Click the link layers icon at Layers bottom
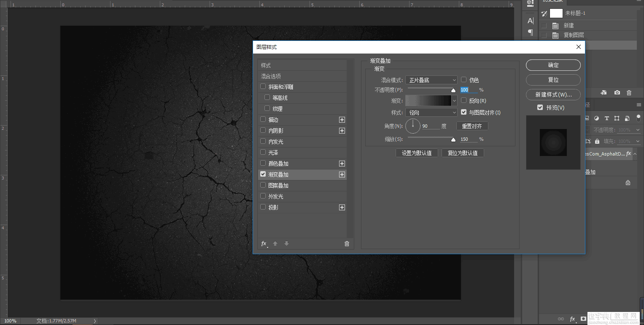This screenshot has width=644, height=325. 561,319
